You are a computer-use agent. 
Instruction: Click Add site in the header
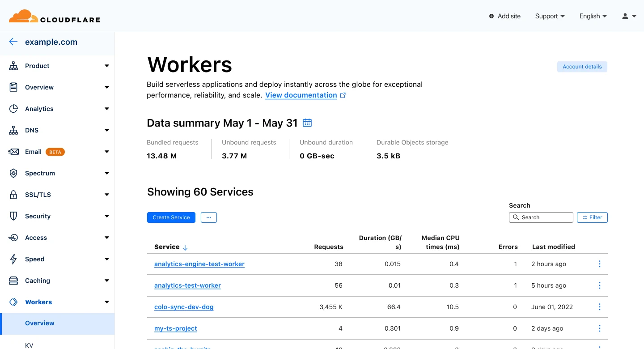[505, 16]
